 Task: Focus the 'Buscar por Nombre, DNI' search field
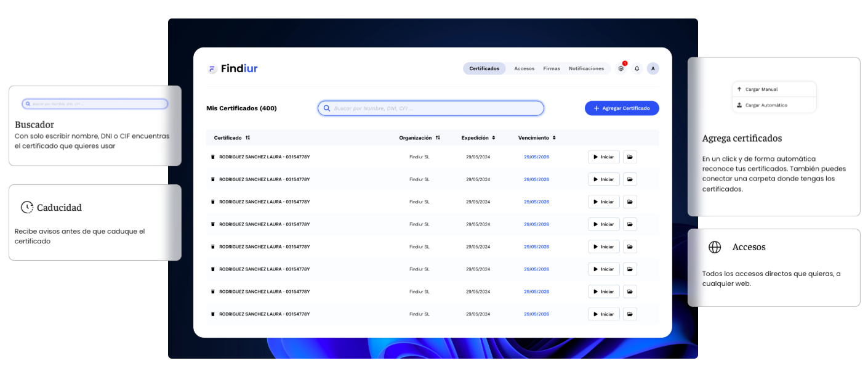(x=434, y=108)
